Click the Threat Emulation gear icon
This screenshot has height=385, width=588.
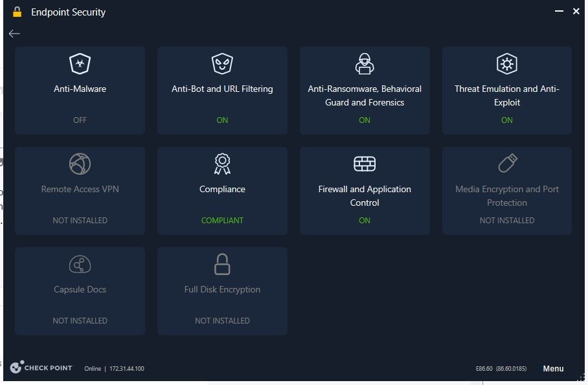click(x=506, y=64)
